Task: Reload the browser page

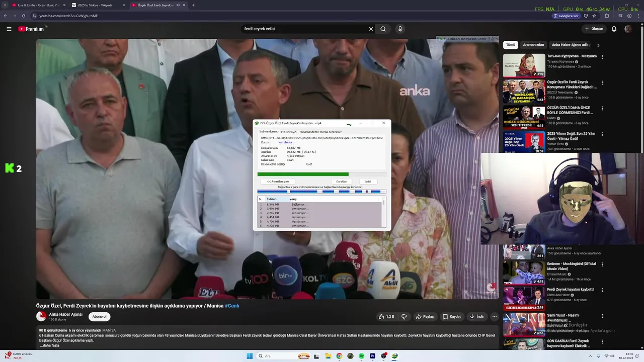Action: pos(23,16)
